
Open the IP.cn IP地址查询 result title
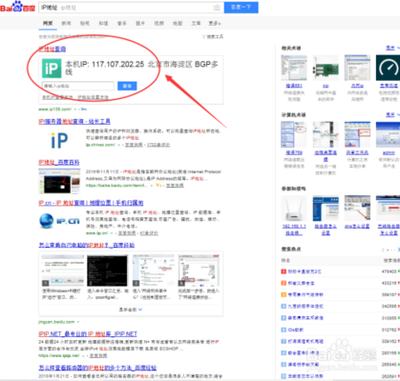pyautogui.click(x=91, y=203)
